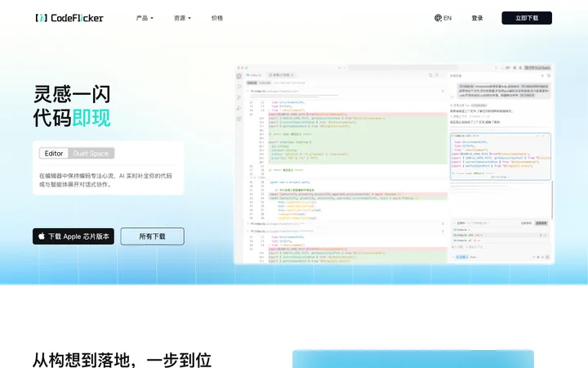Click the 在编辑器中保持编码专注心流 description text
The image size is (588, 368).
(105, 180)
